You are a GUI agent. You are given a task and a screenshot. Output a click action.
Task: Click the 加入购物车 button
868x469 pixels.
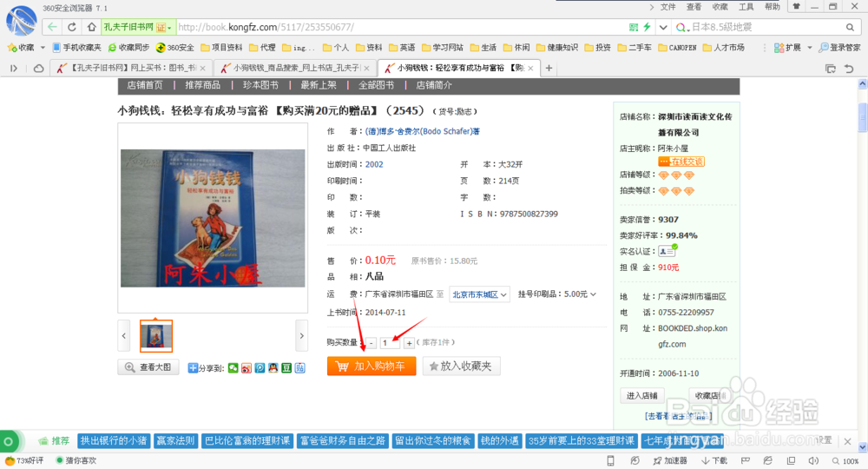372,366
